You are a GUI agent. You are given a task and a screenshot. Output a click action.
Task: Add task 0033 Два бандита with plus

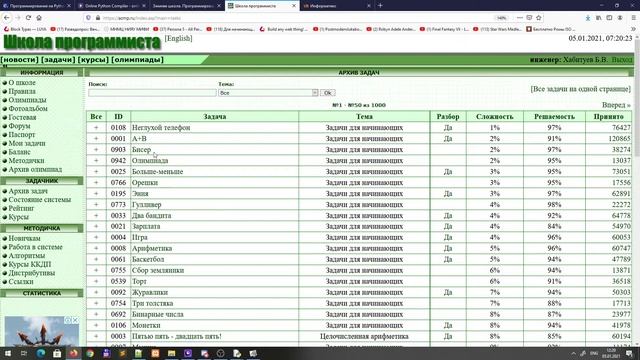96,216
